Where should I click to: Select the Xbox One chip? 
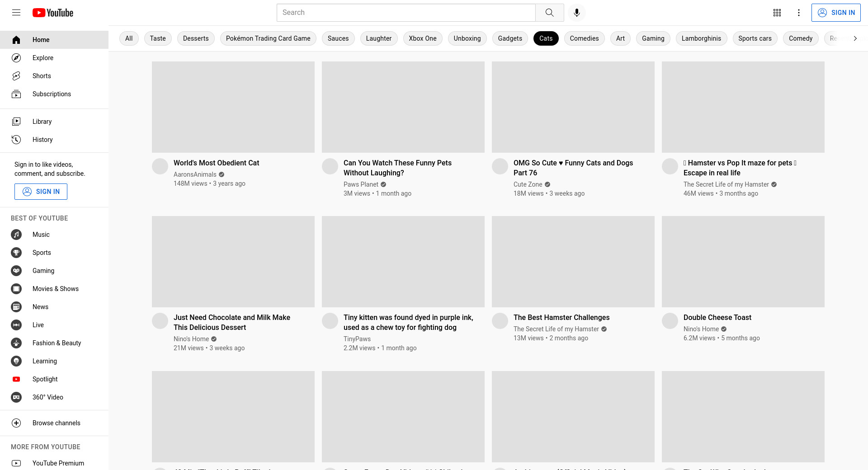point(423,38)
